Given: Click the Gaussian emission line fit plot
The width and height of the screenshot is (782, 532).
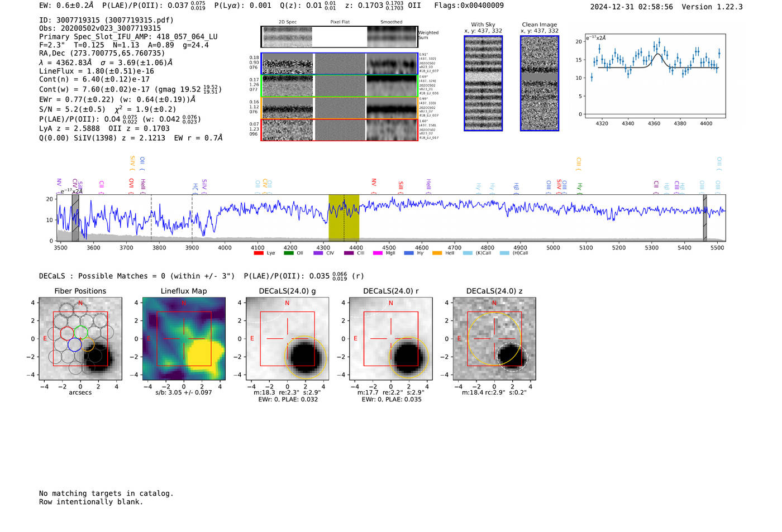Looking at the screenshot, I should [x=655, y=76].
